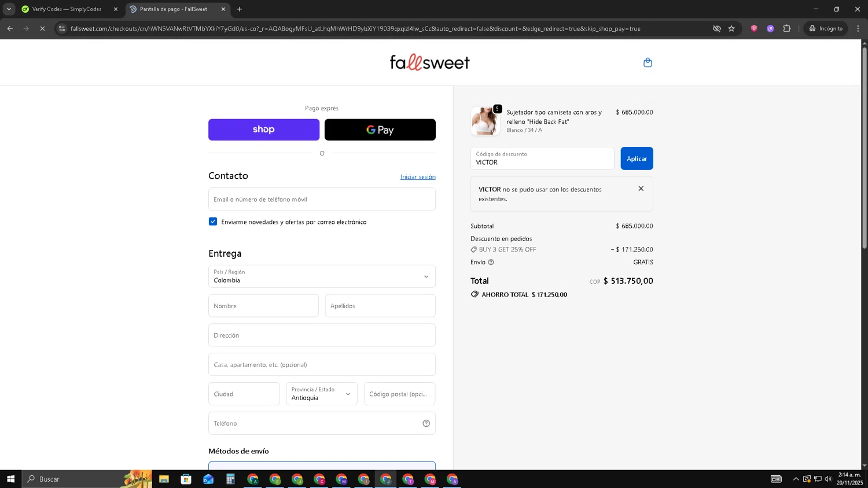Focus the Email o número de teléfono field

click(x=322, y=199)
